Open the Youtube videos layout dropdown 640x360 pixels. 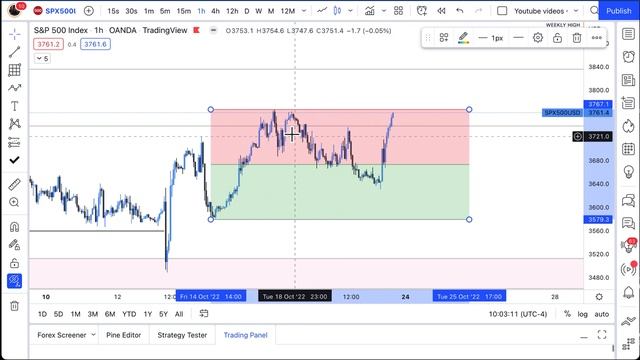pos(545,11)
